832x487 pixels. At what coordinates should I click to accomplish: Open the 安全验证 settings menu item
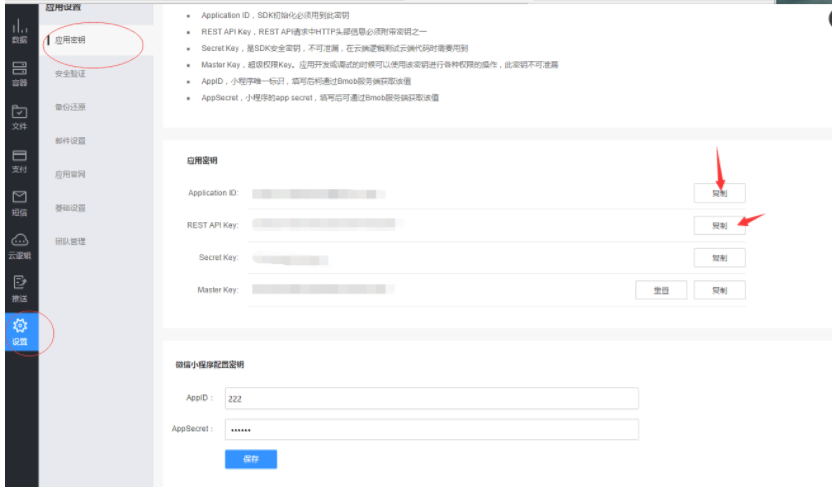pos(70,74)
